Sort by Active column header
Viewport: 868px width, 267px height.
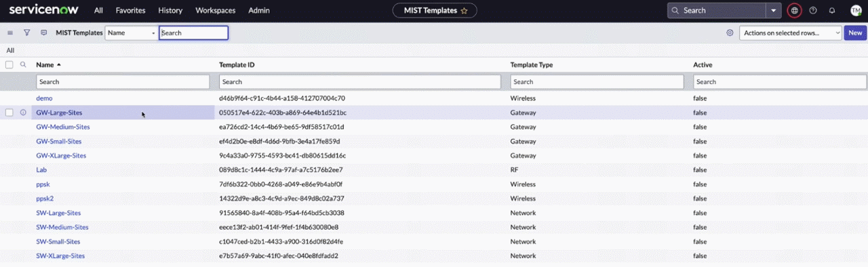[703, 65]
